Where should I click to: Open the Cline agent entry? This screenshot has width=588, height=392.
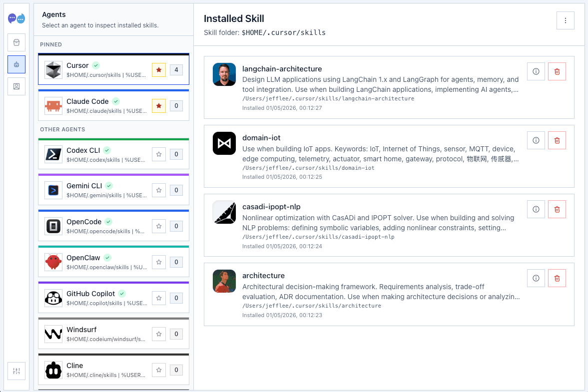(113, 370)
